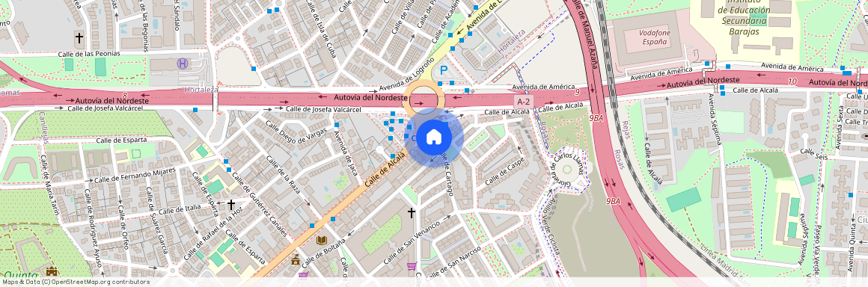Click shopping cart icon near Calle de San Narciso
Image resolution: width=868 pixels, height=287 pixels.
tap(412, 266)
